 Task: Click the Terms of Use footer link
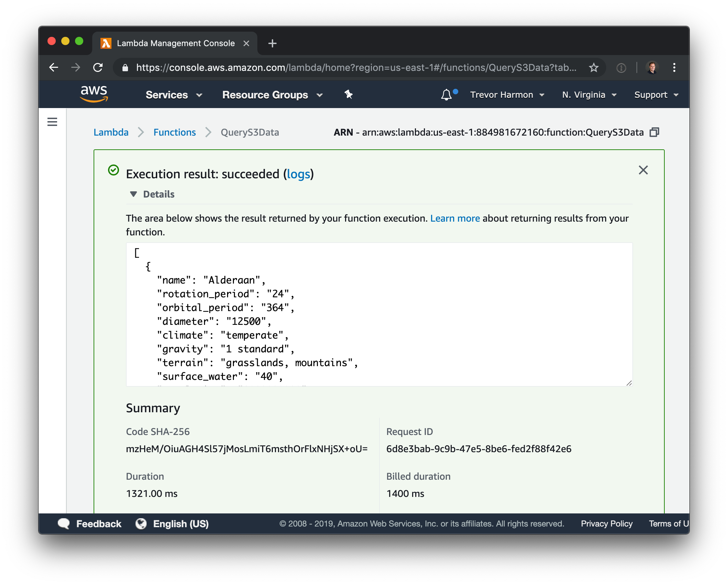coord(669,523)
